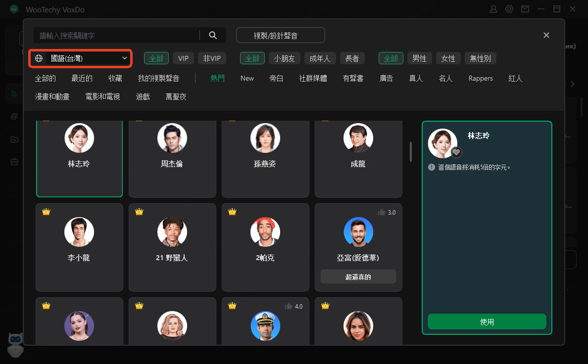The width and height of the screenshot is (588, 364).
Task: Click the crown icon on 21 野蠻人 card
Action: click(x=139, y=212)
